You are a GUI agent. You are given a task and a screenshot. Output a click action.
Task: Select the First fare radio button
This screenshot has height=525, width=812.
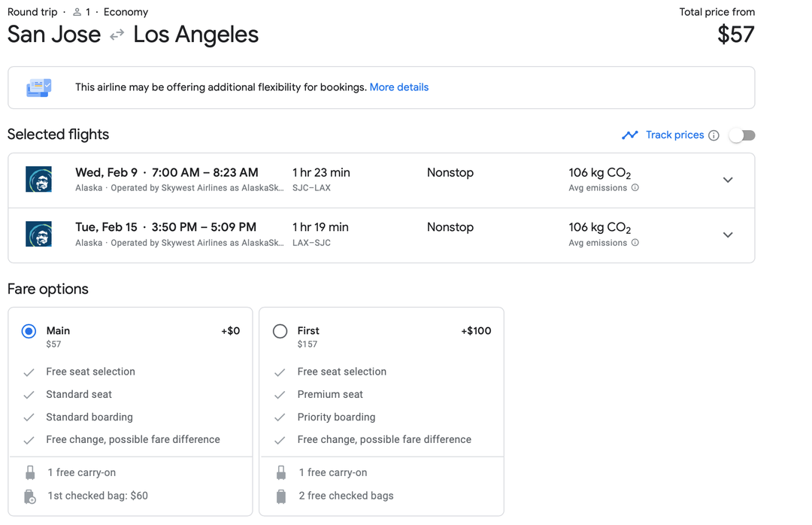280,331
